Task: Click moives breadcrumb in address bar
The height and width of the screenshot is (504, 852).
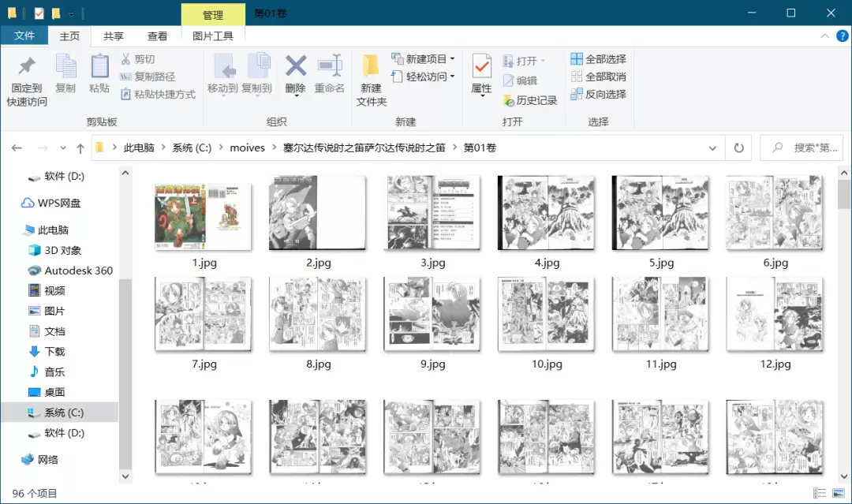Action: point(247,147)
